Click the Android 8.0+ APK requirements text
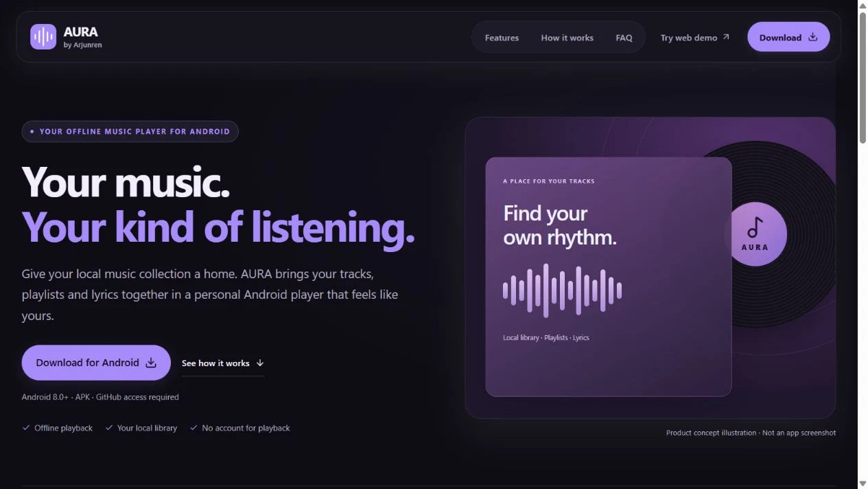Viewport: 868px width, 489px height. coord(100,397)
